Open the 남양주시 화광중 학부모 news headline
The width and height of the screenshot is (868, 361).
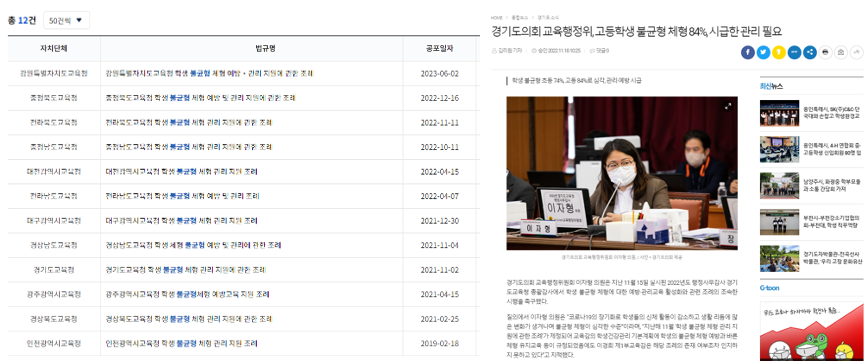[x=832, y=185]
